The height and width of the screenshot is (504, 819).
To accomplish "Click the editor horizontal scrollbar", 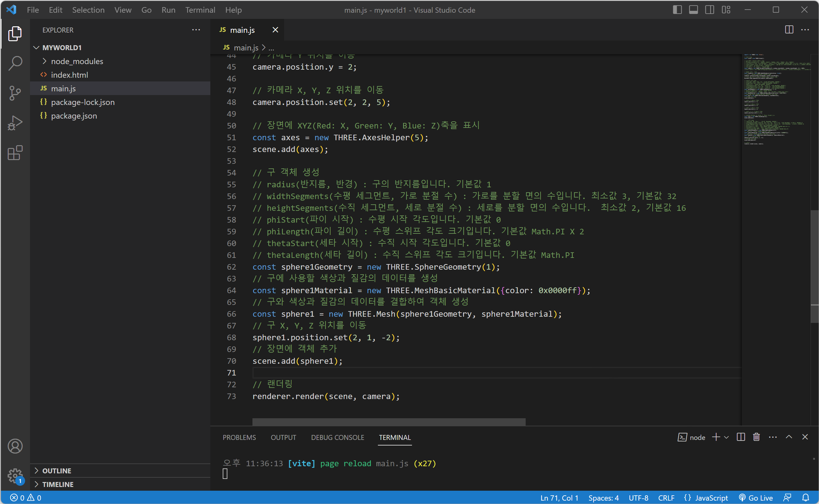I will pyautogui.click(x=388, y=422).
